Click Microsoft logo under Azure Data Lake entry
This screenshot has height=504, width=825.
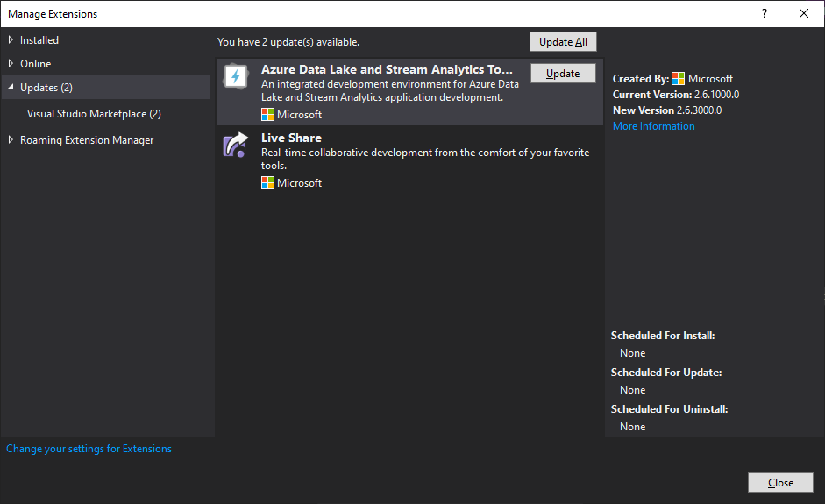(267, 114)
